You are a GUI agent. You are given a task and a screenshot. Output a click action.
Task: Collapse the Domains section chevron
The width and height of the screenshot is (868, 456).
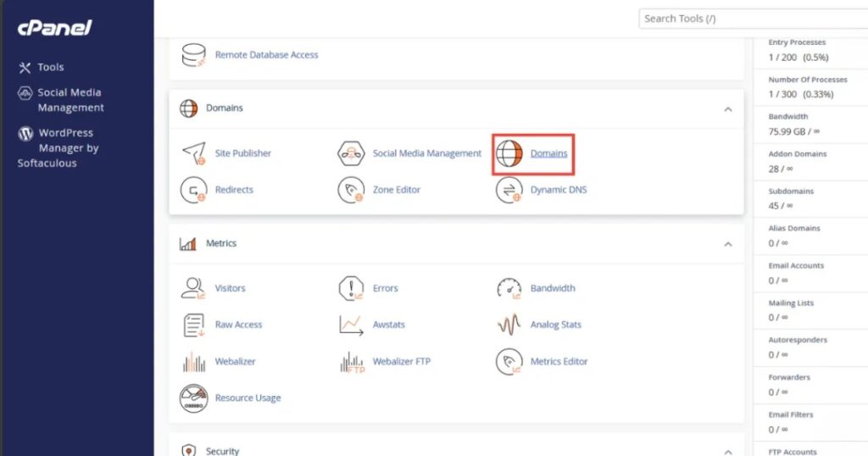727,108
